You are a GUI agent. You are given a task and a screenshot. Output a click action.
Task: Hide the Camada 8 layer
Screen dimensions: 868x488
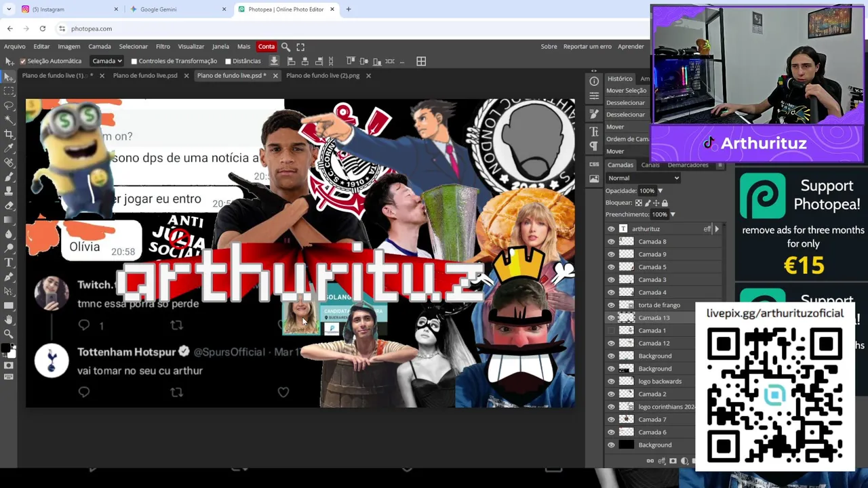[611, 241]
